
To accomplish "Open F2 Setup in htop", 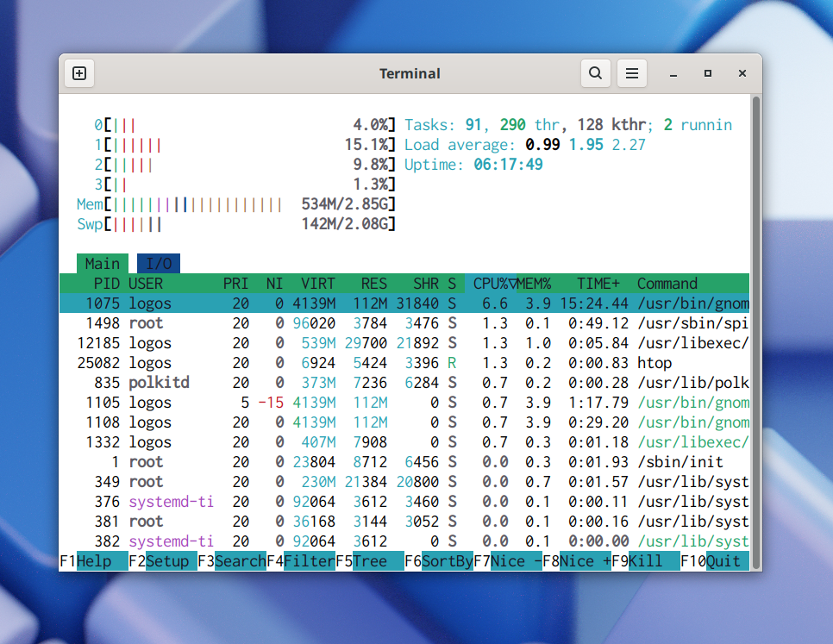I will click(163, 561).
